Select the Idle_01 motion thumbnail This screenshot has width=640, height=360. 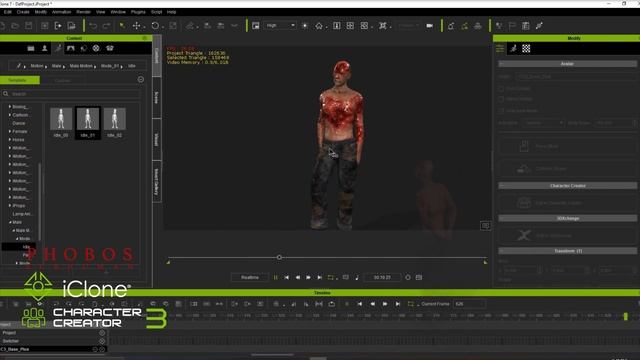click(x=88, y=122)
